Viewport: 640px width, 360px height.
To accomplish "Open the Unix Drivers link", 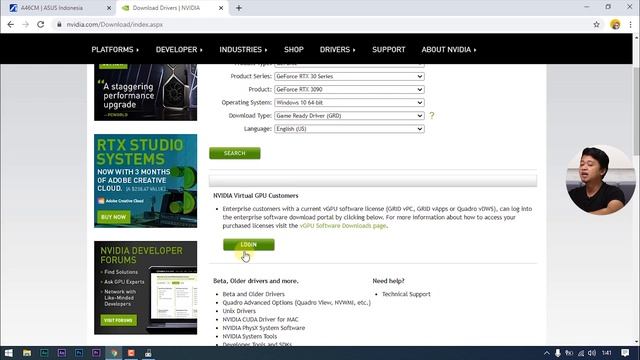I will [x=239, y=311].
